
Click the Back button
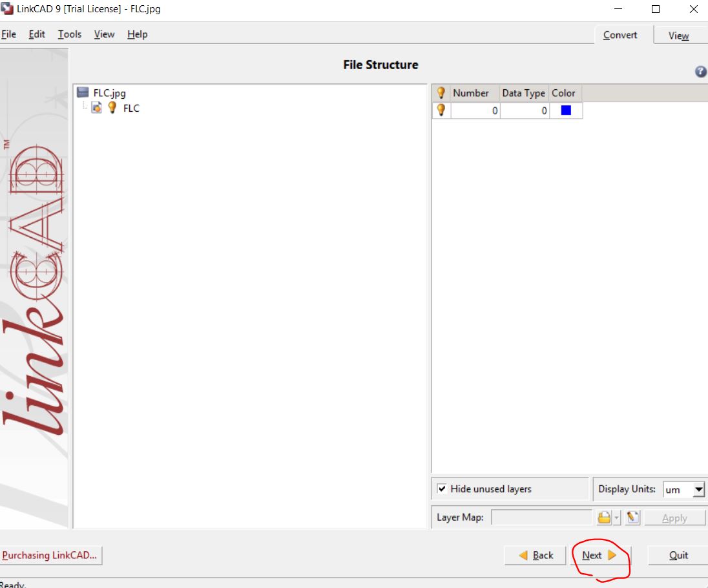536,555
